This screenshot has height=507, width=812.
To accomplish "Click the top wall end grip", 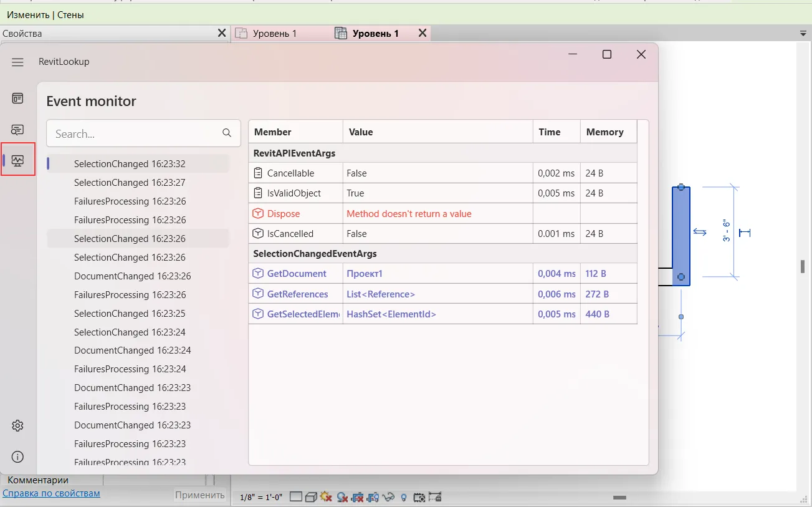I will click(681, 187).
